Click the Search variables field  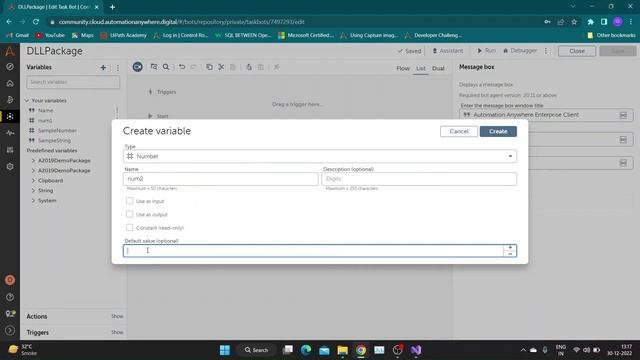[73, 82]
